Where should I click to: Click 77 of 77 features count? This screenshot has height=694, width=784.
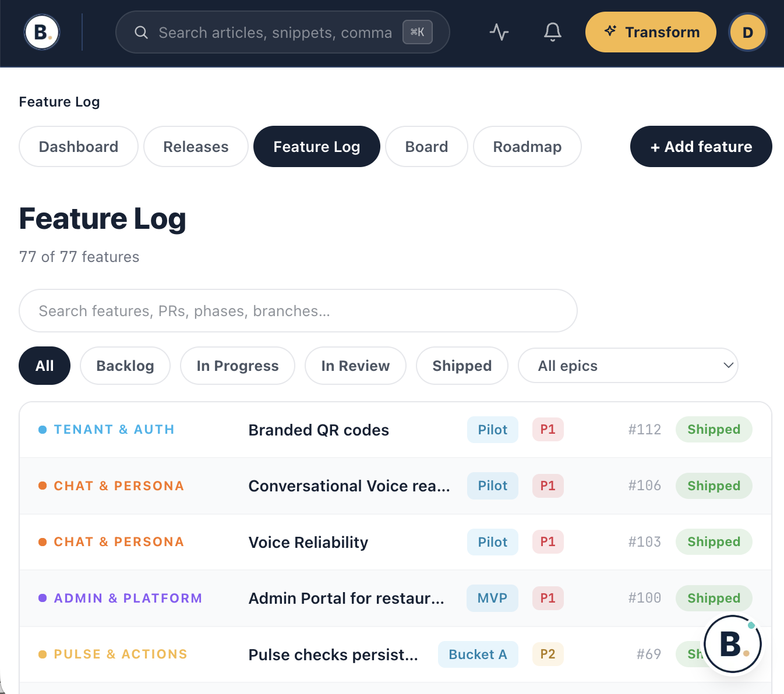79,257
